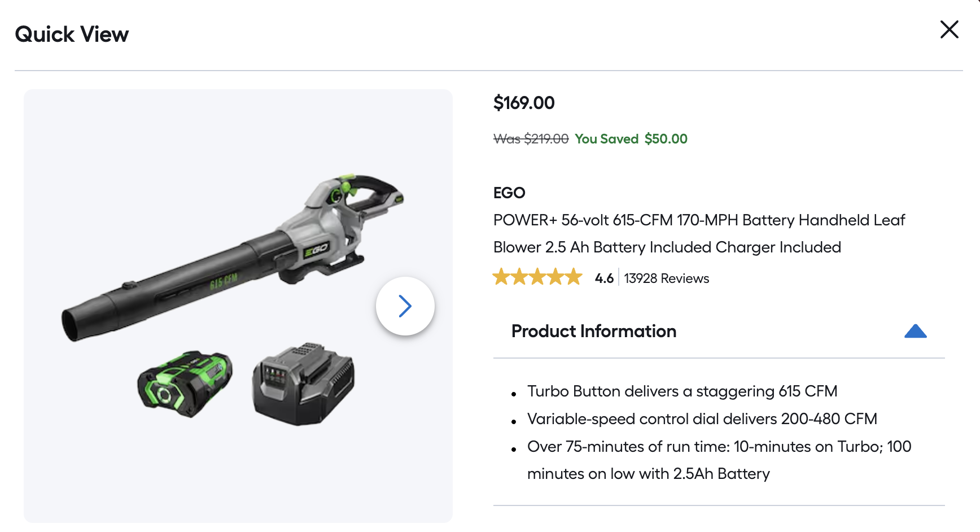Click the 4.6 average rating number
Viewport: 980px width, 532px height.
[x=603, y=278]
